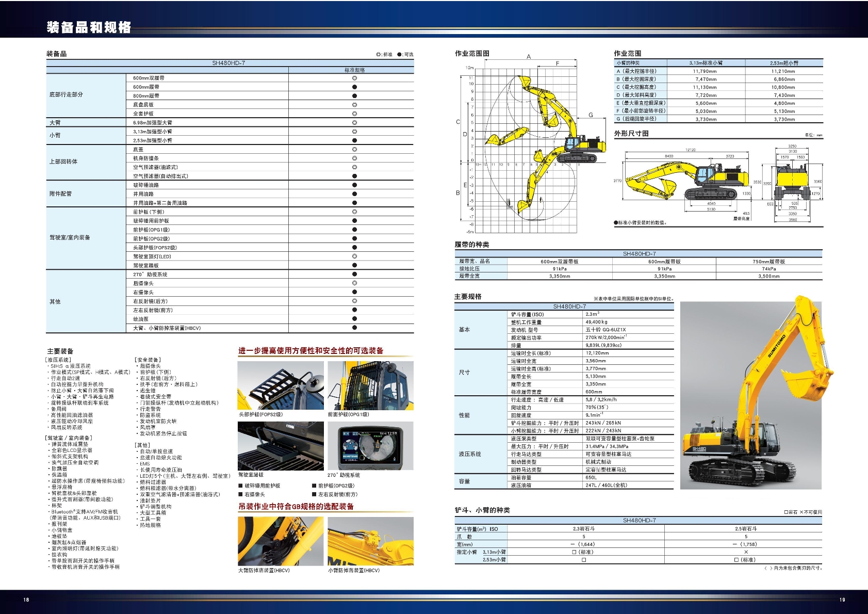Select the [液压系统] list heading

[58, 360]
